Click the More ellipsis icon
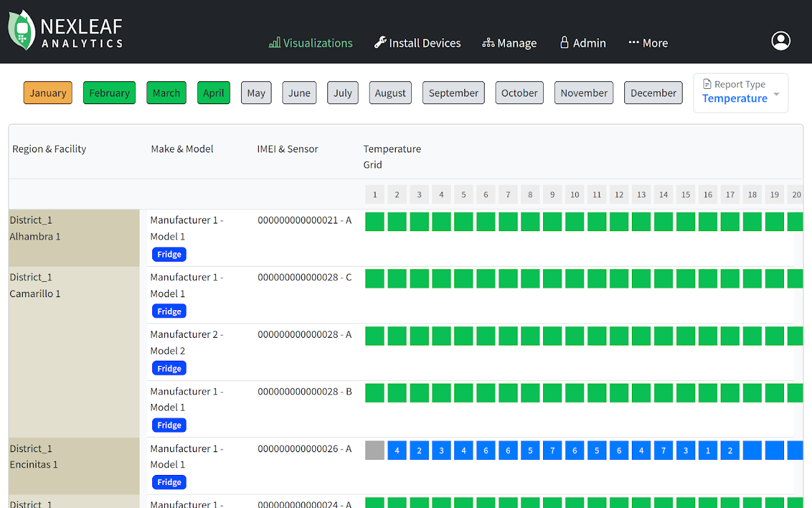 [633, 43]
